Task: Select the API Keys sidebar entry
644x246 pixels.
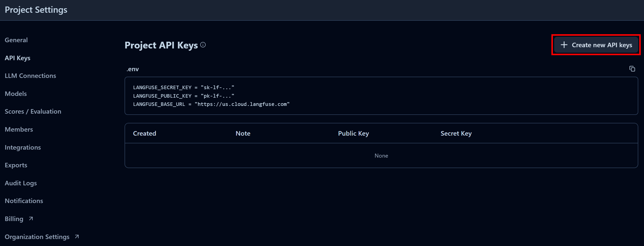Action: pyautogui.click(x=17, y=58)
